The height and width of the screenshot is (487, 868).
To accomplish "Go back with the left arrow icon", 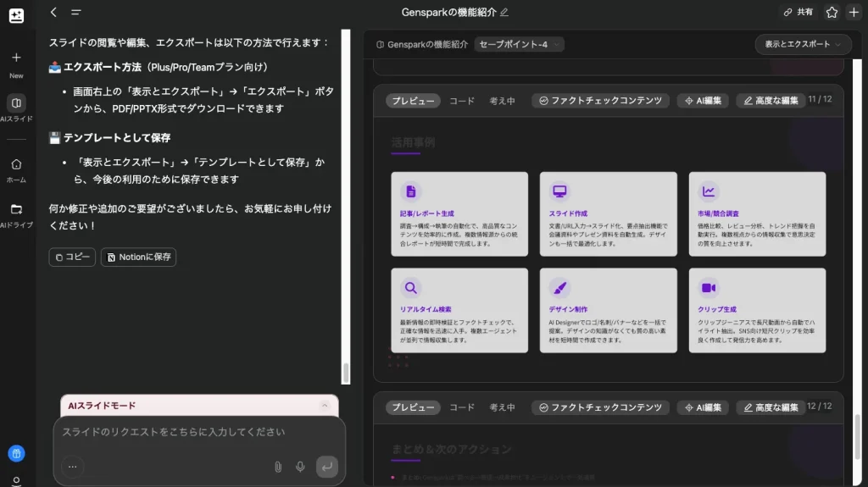I will pyautogui.click(x=53, y=12).
